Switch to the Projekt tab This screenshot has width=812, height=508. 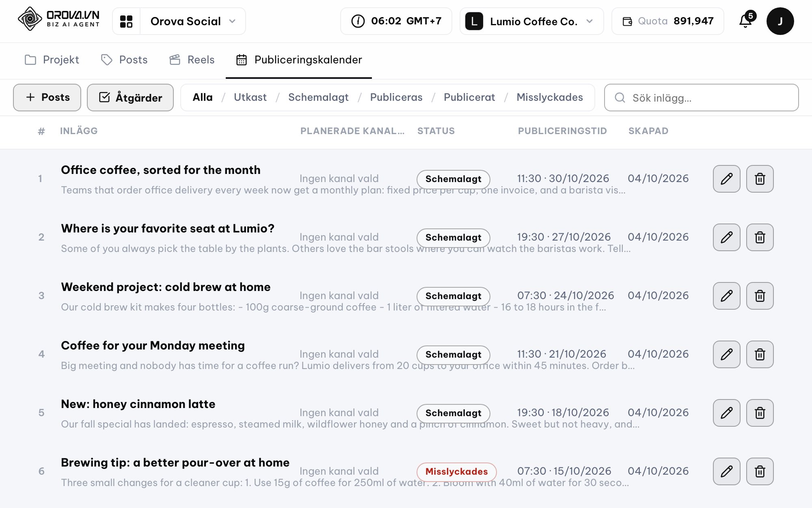point(52,60)
